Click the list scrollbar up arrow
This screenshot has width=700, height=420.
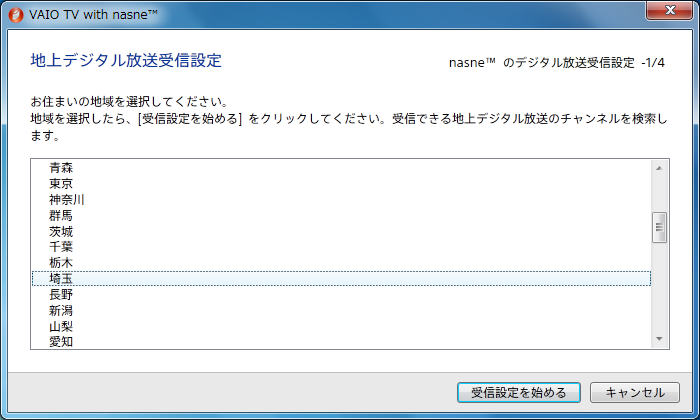pyautogui.click(x=659, y=168)
